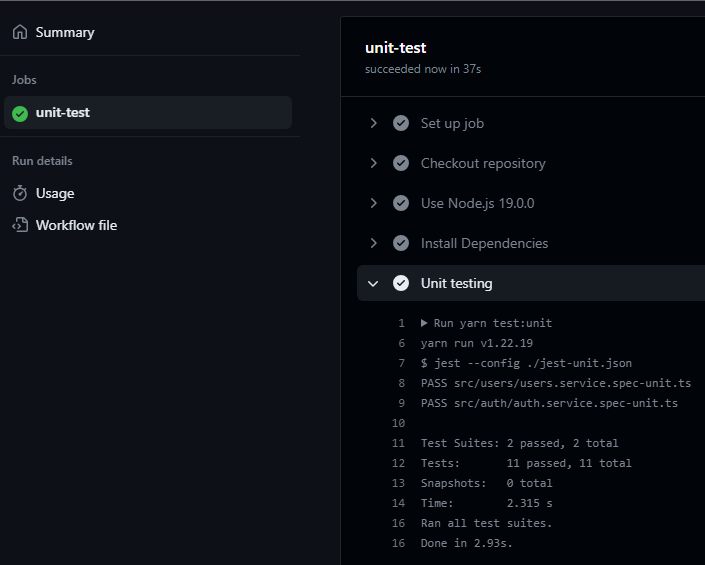This screenshot has height=565, width=705.
Task: Expand the Set up job step
Action: point(373,123)
